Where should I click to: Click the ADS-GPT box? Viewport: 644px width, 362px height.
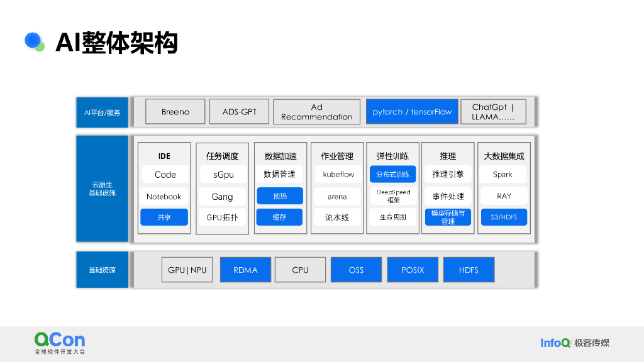tap(239, 112)
